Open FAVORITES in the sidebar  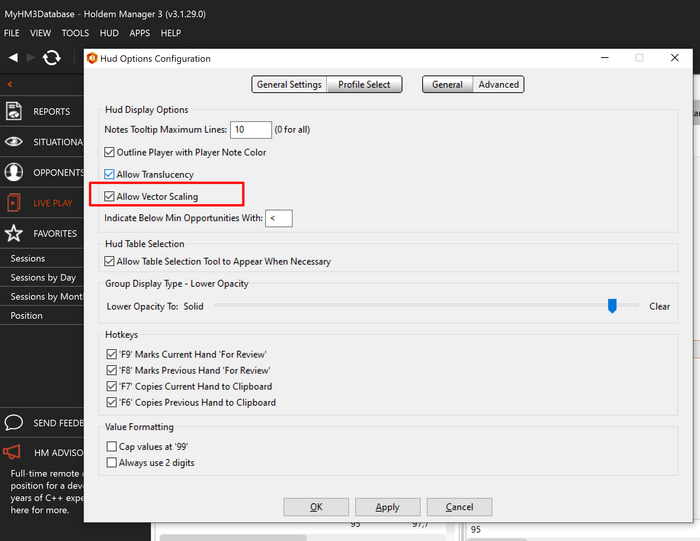[x=42, y=233]
